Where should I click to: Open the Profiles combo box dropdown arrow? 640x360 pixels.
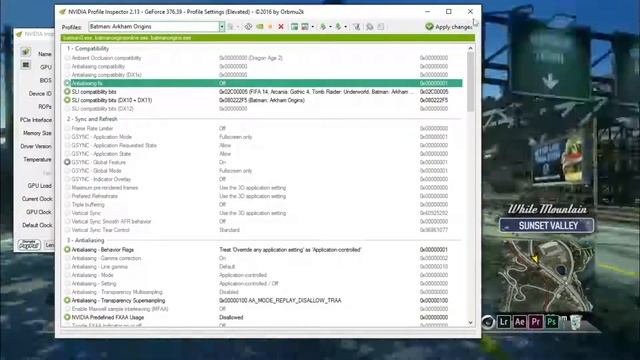(x=222, y=27)
